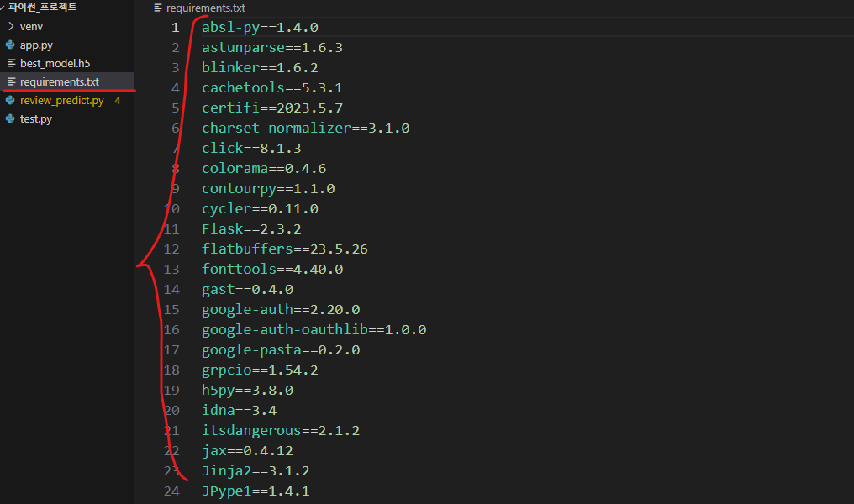Click the Flask==2.3.2 line
The image size is (854, 504).
click(251, 228)
